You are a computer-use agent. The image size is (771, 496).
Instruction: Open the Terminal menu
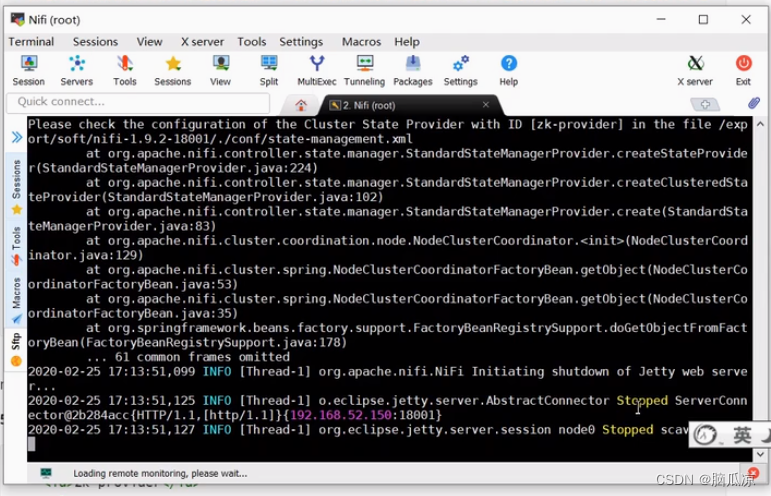coord(31,42)
